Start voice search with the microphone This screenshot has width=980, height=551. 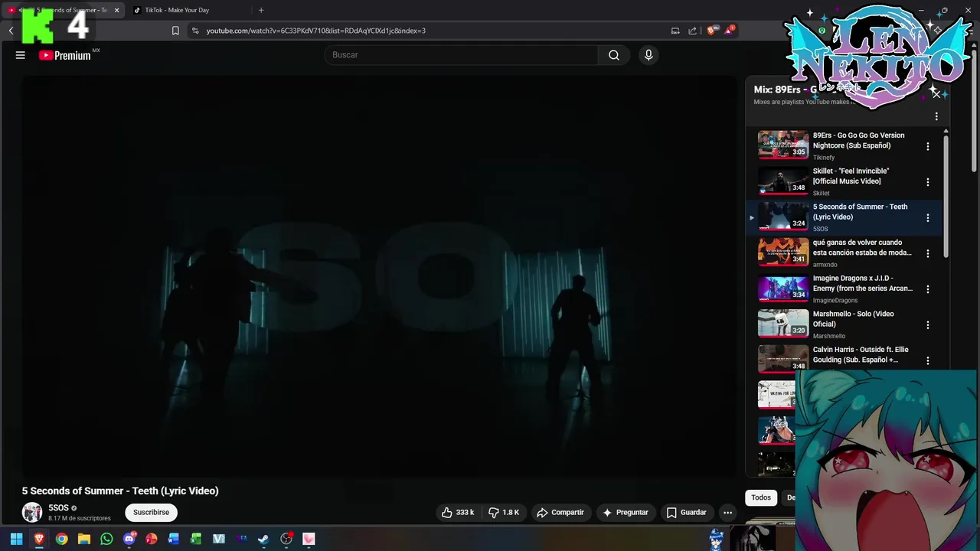click(x=648, y=55)
